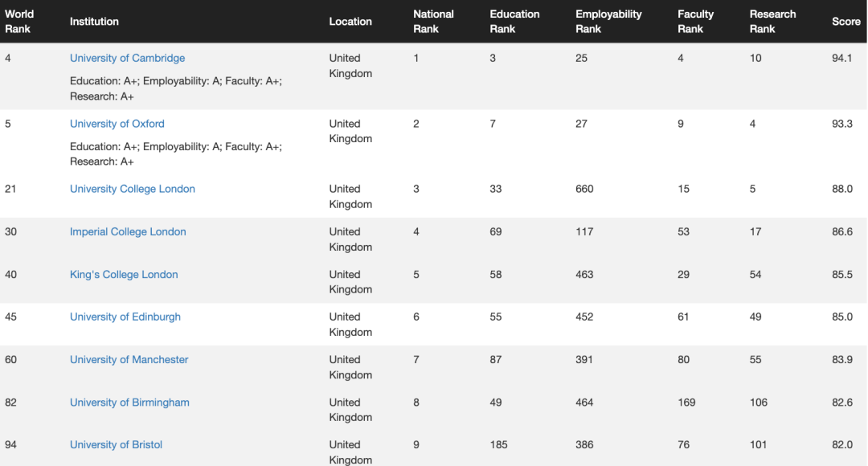Sort by Location column header
The height and width of the screenshot is (466, 868).
click(350, 22)
